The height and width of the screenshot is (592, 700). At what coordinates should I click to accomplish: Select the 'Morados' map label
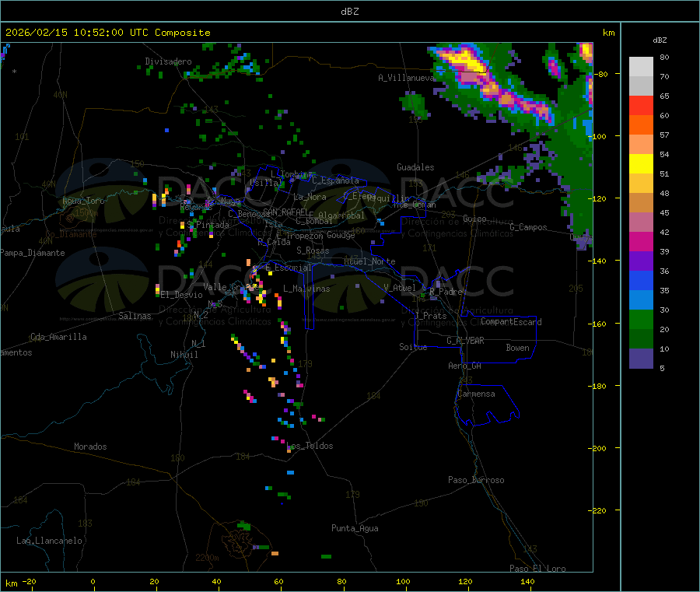[x=90, y=447]
